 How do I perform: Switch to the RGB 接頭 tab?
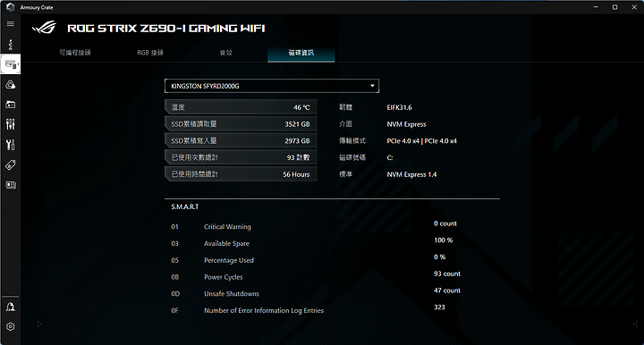point(150,53)
